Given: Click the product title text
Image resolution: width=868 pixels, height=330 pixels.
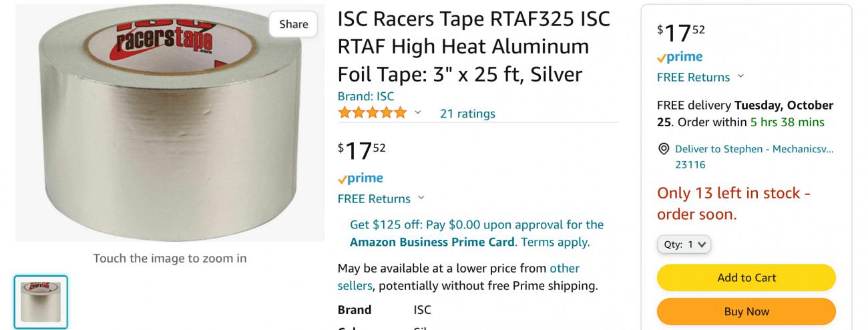Looking at the screenshot, I should (x=473, y=47).
